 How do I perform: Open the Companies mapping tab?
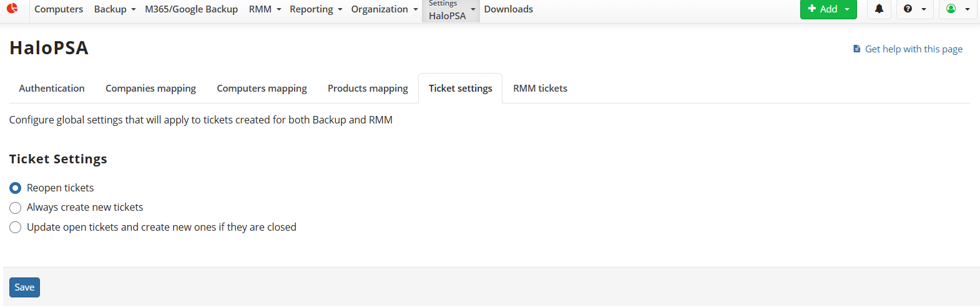(x=150, y=89)
